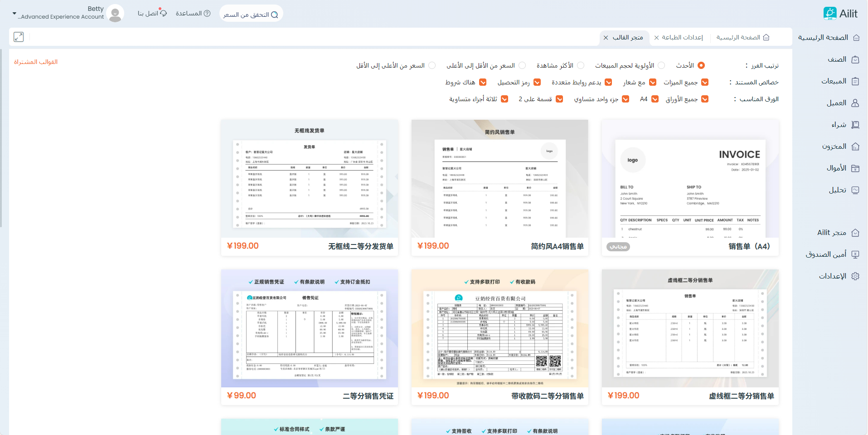This screenshot has height=435, width=868.
Task: Click the purchase icon in sidebar
Action: (855, 125)
